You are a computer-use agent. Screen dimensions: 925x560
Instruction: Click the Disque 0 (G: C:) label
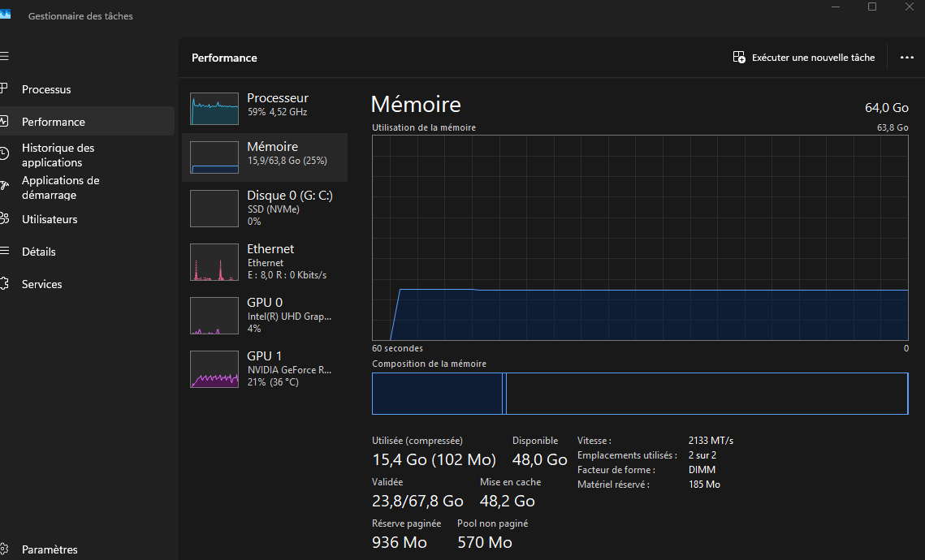tap(290, 195)
